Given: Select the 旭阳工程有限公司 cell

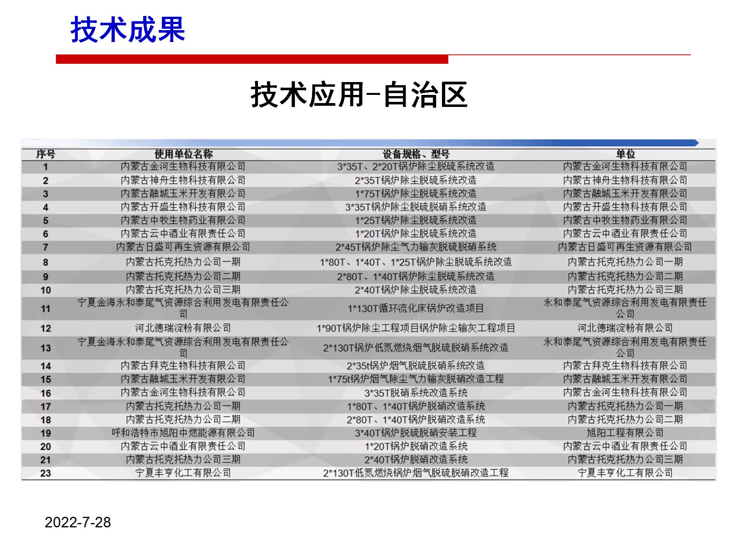Looking at the screenshot, I should 625,433.
